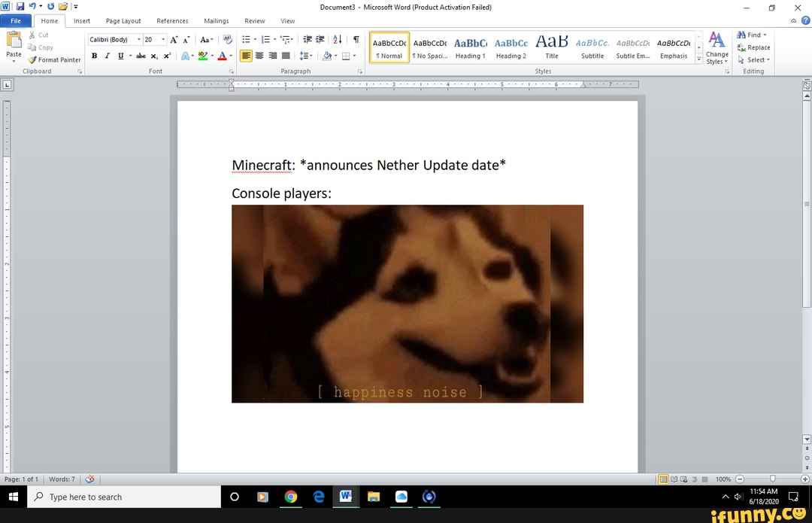
Task: Click the Type here to search box
Action: tap(124, 497)
